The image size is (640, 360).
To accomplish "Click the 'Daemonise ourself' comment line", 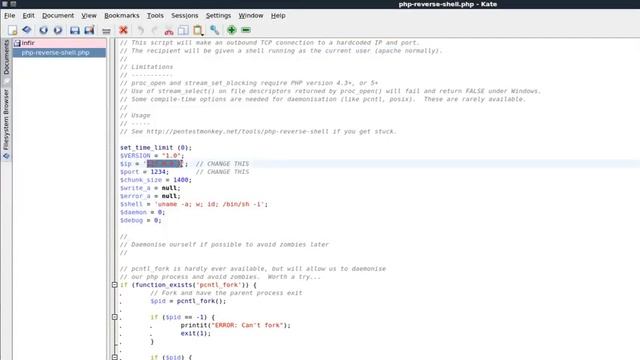I will (224, 244).
